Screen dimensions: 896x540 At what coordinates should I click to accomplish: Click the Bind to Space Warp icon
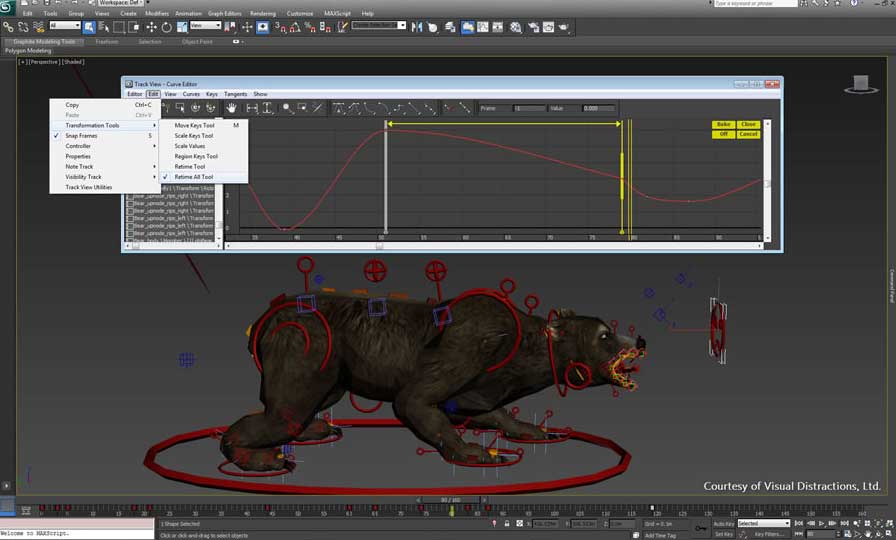39,27
